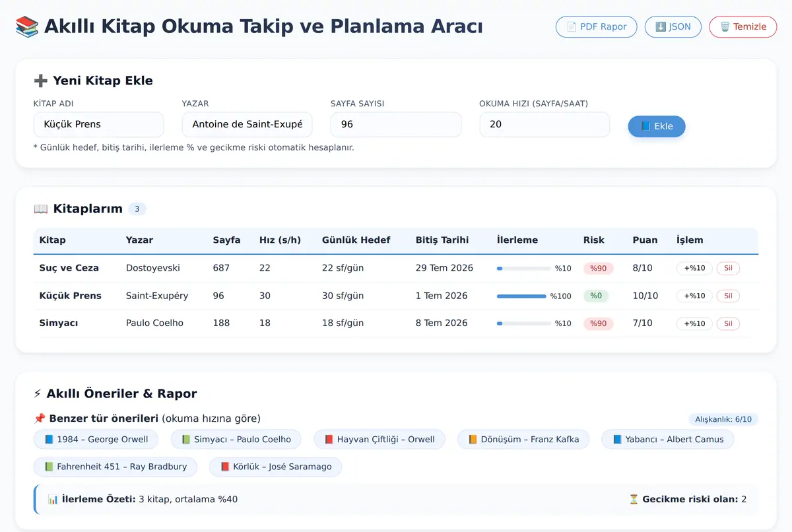Click the Bitiş Tarihi column header

point(442,240)
